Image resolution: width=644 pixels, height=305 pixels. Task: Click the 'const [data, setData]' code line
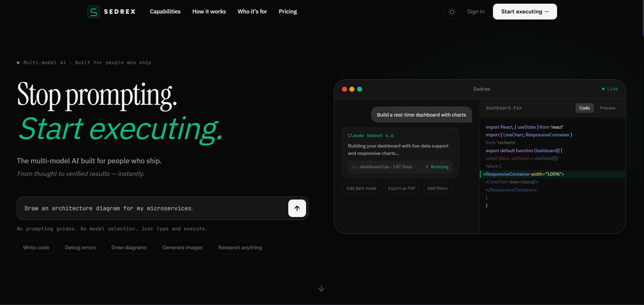(522, 158)
